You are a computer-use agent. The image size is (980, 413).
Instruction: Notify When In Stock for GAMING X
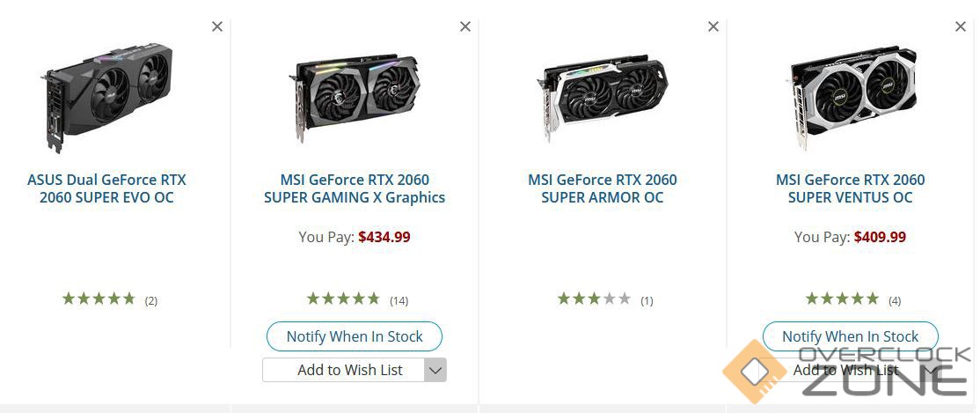[x=355, y=336]
